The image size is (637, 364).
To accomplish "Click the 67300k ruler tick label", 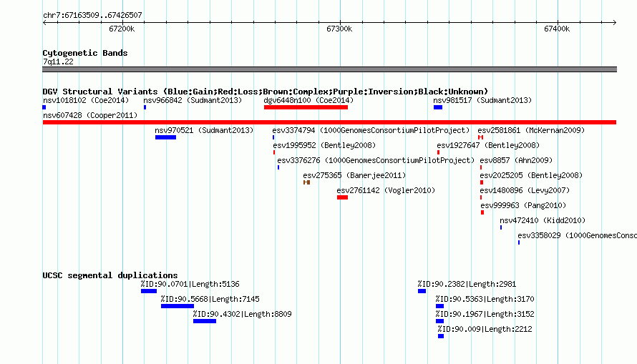I will point(339,29).
